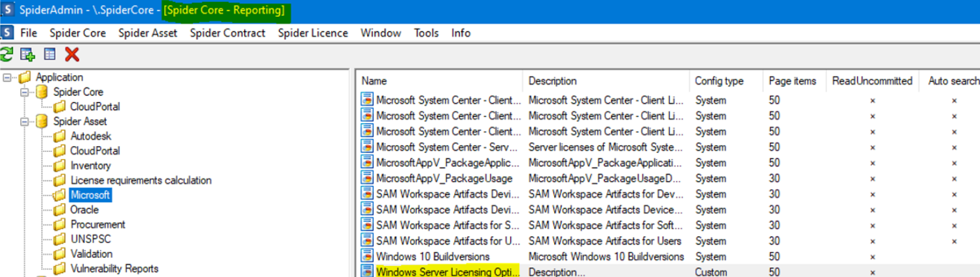980x277 pixels.
Task: Click the Inventory folder icon
Action: [x=60, y=166]
